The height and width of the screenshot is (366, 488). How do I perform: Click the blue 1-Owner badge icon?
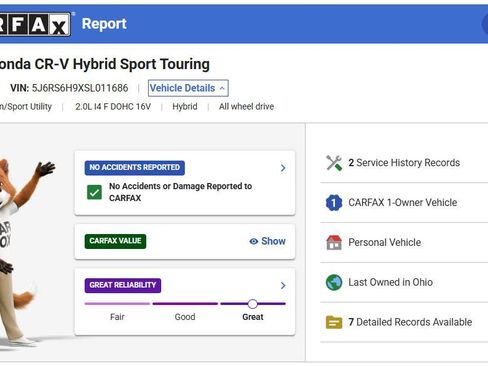334,203
